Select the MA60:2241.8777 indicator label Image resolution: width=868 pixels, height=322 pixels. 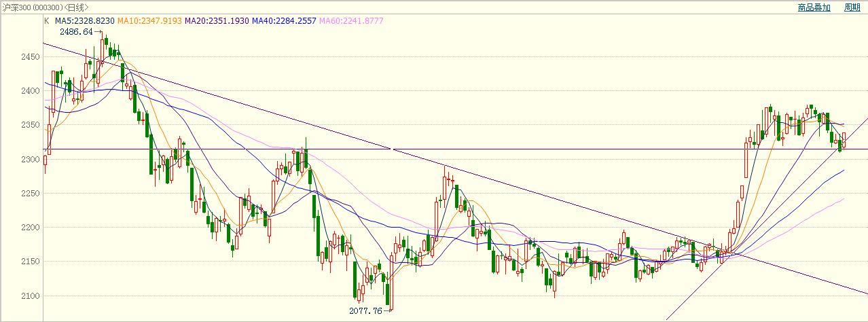coord(351,21)
